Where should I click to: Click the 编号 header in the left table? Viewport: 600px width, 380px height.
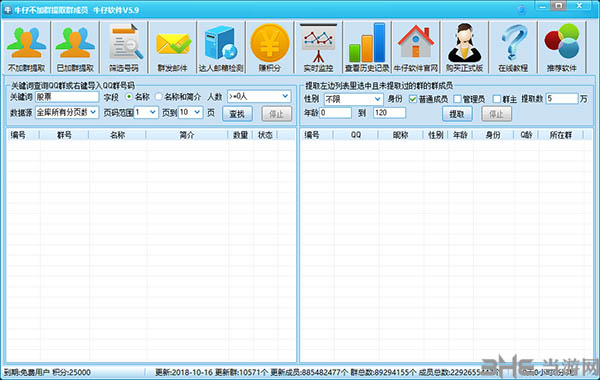click(x=23, y=135)
